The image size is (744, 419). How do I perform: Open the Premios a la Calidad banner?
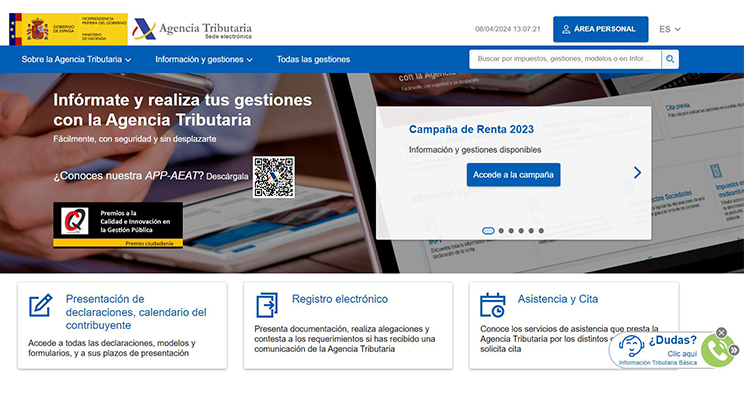pos(118,224)
